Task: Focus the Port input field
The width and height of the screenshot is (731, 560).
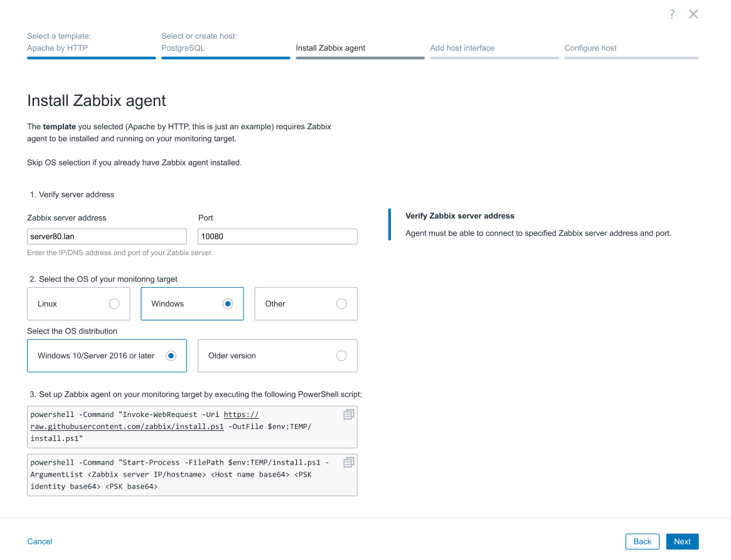Action: pyautogui.click(x=277, y=236)
